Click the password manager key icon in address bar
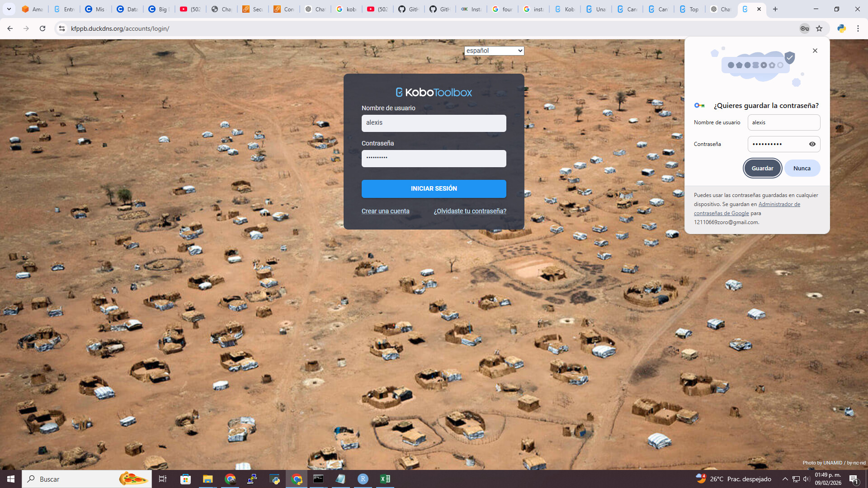Screen dimensions: 868x488 tap(804, 28)
